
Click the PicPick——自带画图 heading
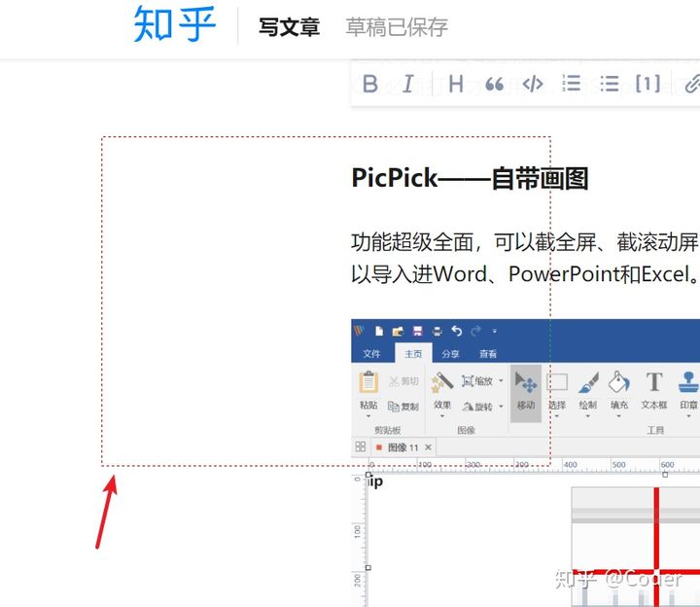click(x=471, y=178)
